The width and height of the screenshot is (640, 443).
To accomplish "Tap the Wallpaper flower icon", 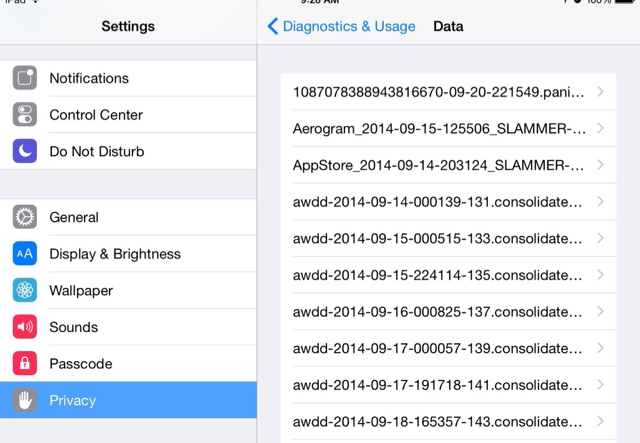I will pyautogui.click(x=25, y=290).
